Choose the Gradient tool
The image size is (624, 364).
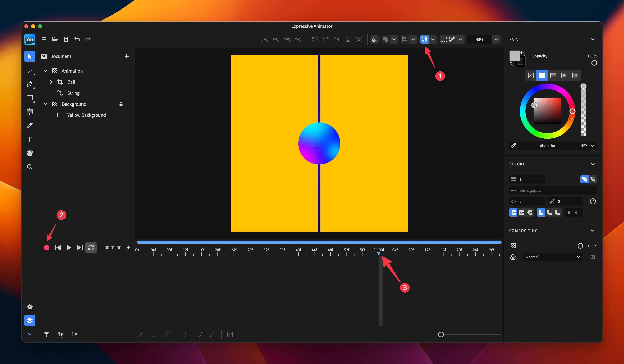click(x=29, y=112)
